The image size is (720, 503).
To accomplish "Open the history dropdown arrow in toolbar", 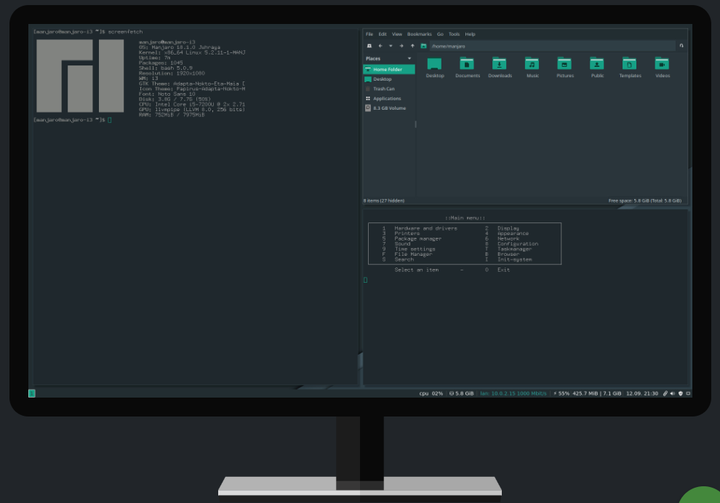I will (391, 46).
